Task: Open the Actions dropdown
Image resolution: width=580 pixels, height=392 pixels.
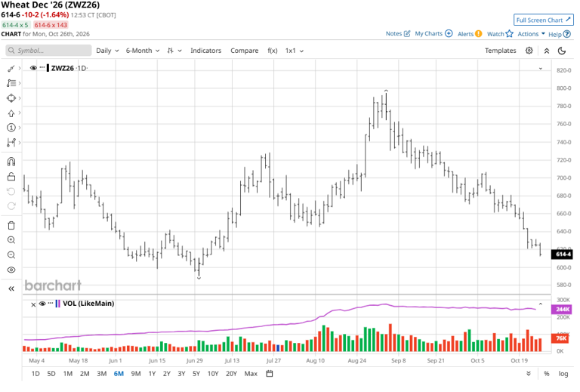Action: pos(531,34)
